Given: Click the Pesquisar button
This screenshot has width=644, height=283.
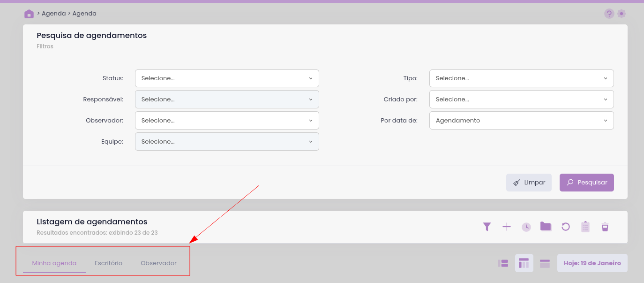Looking at the screenshot, I should point(586,183).
